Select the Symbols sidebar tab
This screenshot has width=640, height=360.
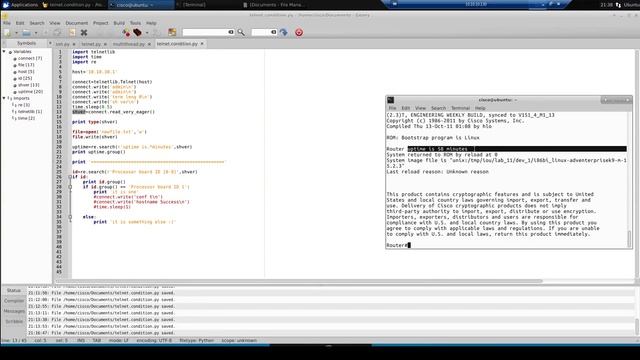(26, 43)
